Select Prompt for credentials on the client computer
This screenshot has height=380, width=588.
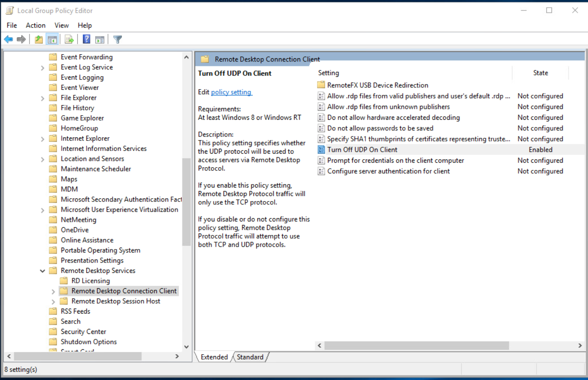(396, 160)
